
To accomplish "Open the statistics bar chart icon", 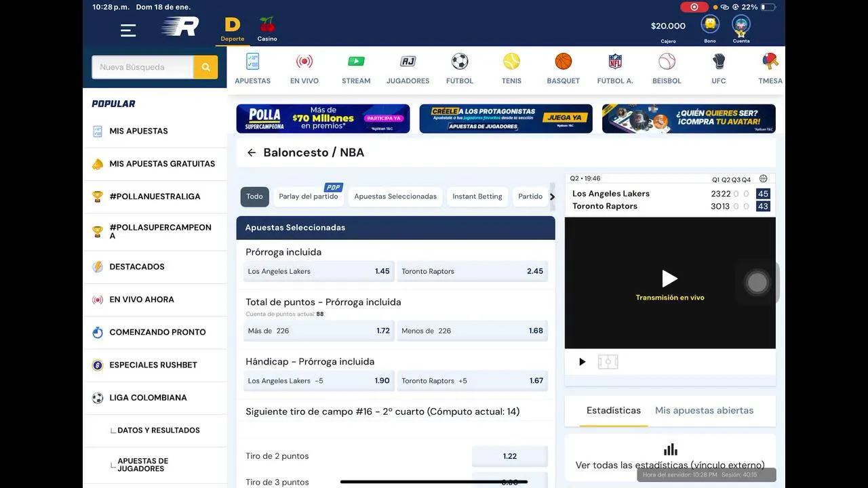I will (670, 449).
